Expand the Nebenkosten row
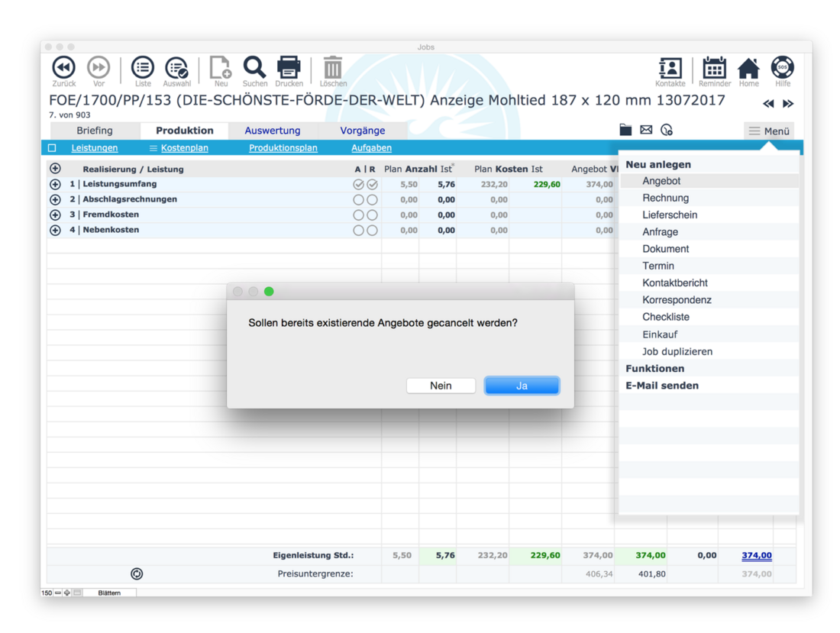The image size is (840, 633). tap(55, 230)
